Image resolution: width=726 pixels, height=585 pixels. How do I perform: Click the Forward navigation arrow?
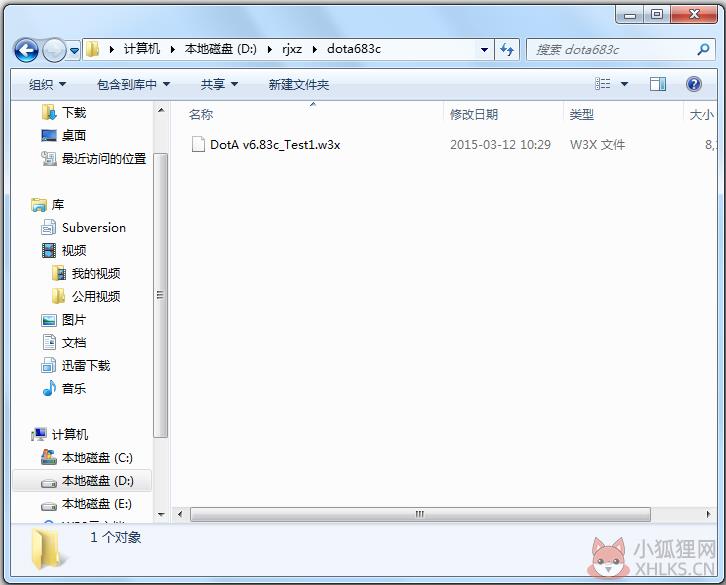pos(54,50)
